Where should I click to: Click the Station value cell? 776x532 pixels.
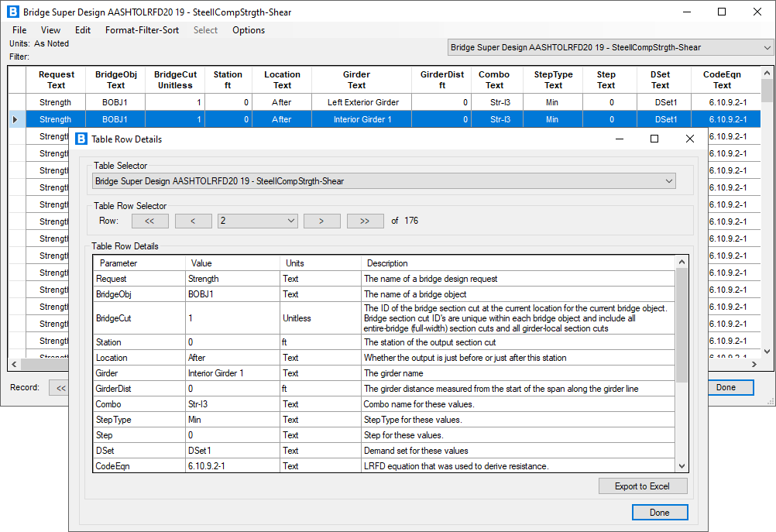point(232,342)
